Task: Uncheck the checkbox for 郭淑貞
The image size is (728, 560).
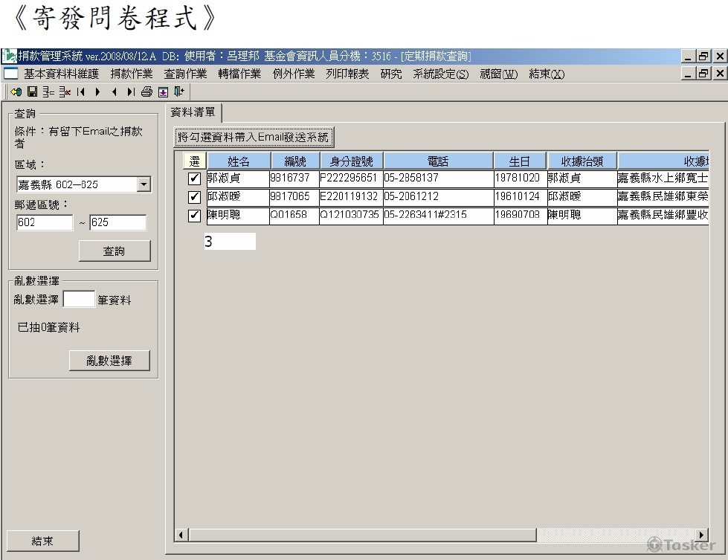Action: tap(195, 179)
